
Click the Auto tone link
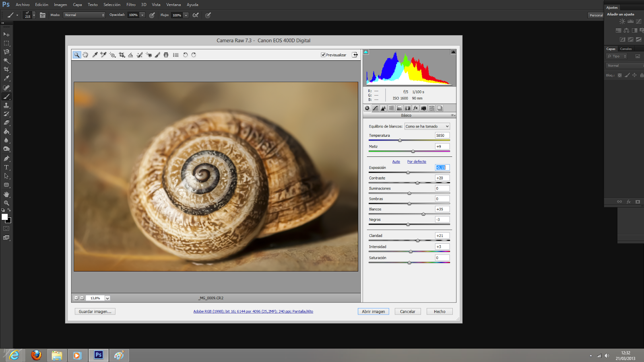[x=396, y=162]
